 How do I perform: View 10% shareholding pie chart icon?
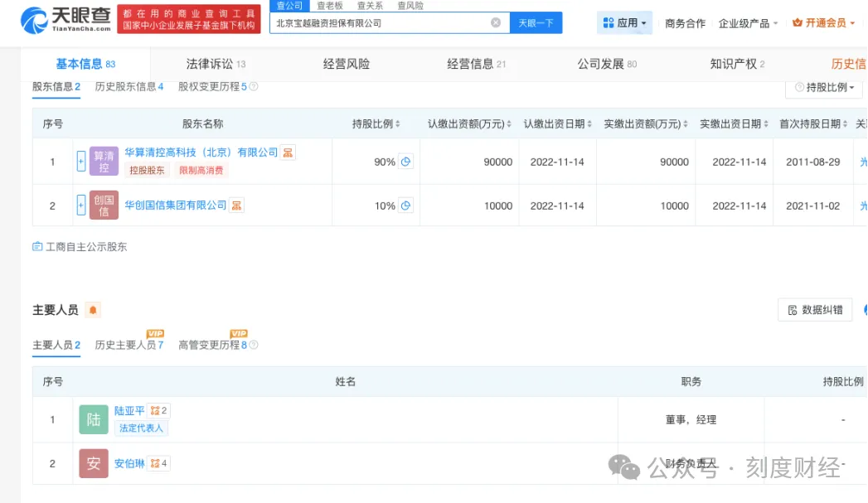pyautogui.click(x=405, y=206)
